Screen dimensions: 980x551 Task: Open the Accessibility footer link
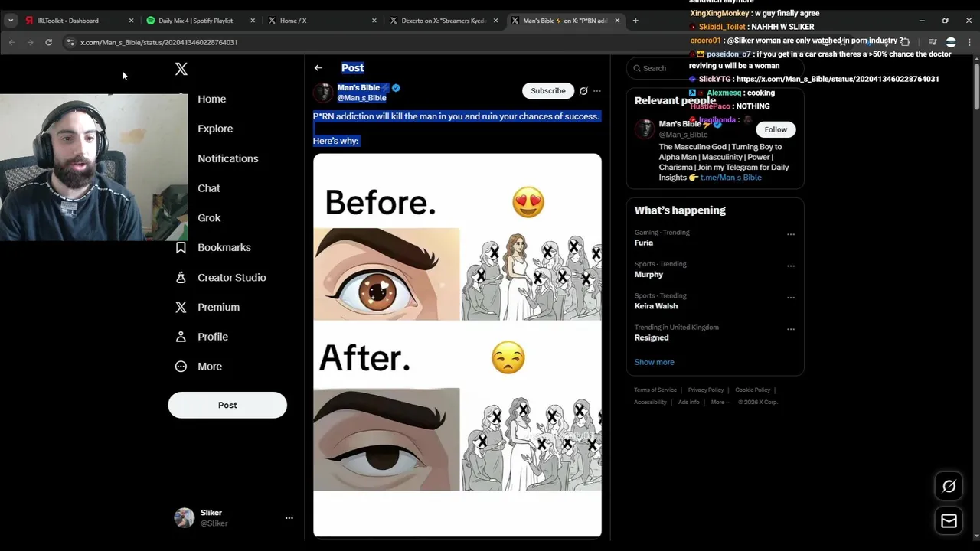pos(650,402)
